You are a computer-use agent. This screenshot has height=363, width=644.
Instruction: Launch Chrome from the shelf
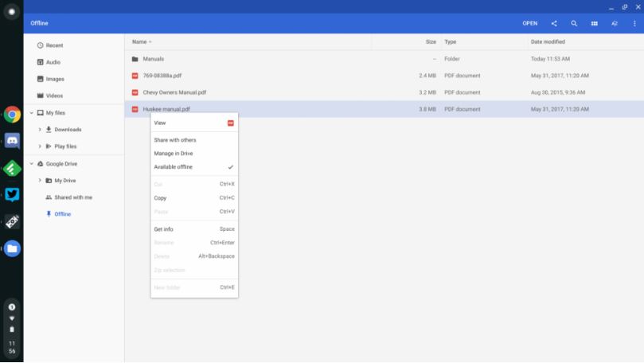(12, 115)
